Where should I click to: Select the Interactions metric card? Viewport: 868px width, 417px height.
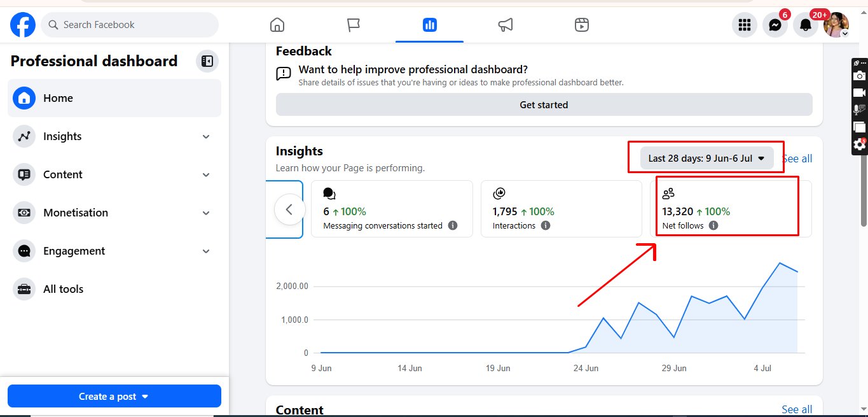[x=561, y=209]
